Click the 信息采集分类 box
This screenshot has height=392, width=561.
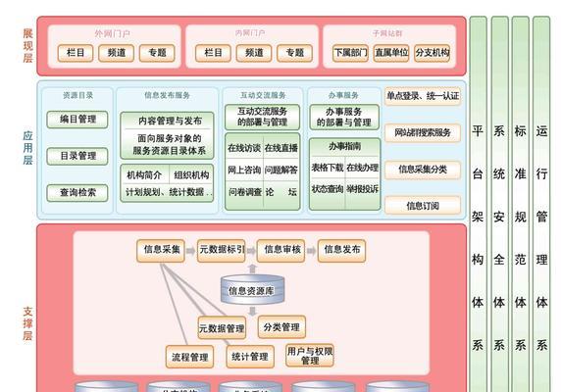(x=423, y=170)
